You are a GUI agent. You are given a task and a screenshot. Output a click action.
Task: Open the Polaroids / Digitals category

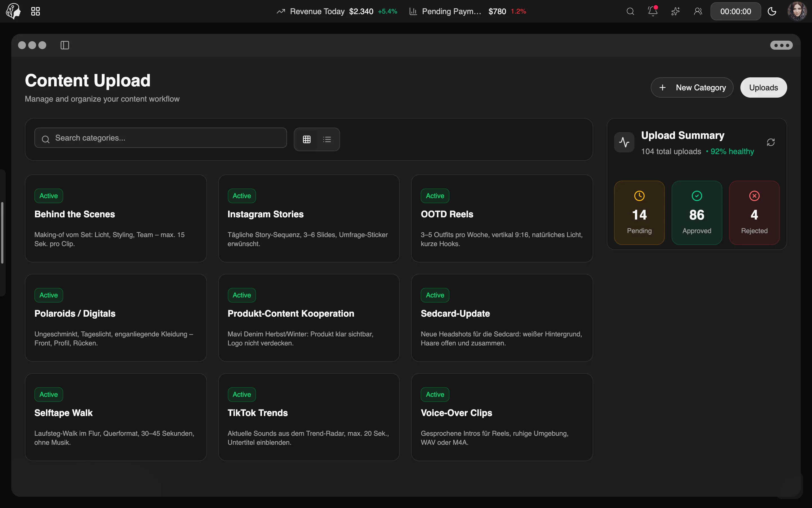click(x=116, y=318)
